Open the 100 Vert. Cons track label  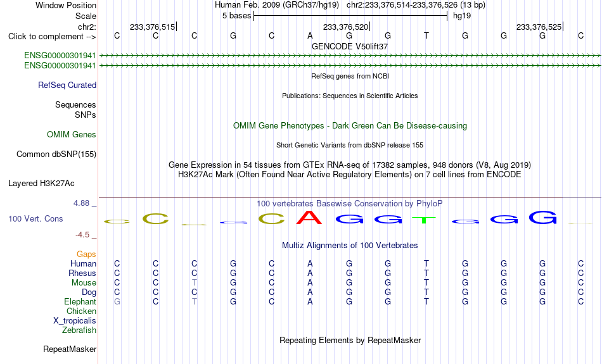click(35, 218)
